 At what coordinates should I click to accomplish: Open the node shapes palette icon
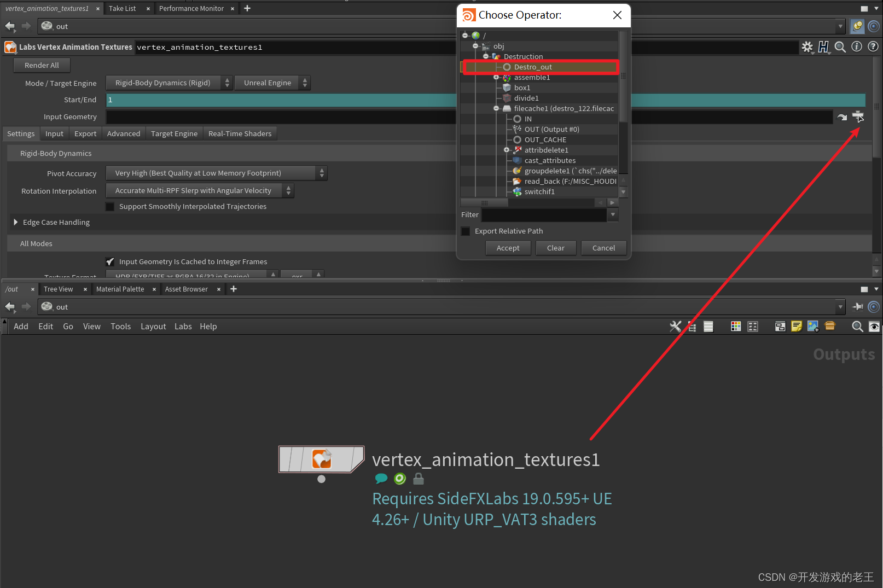click(x=753, y=327)
